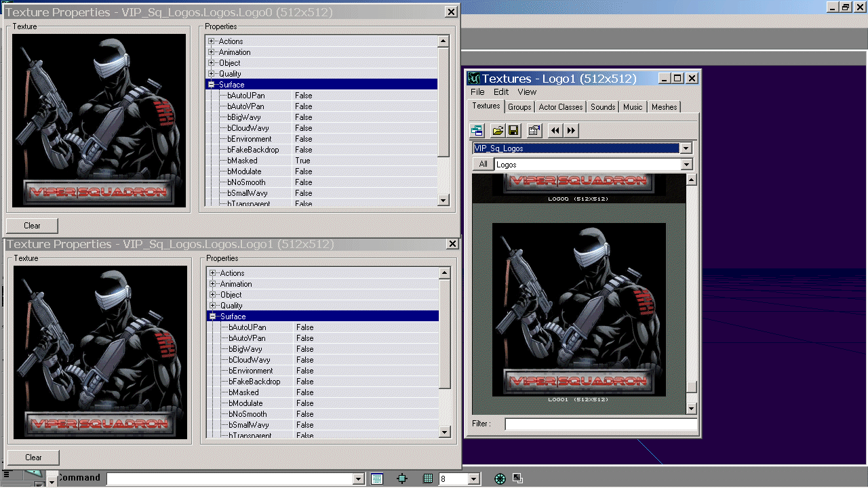
Task: Toggle the All button beside Logos group
Action: pyautogui.click(x=483, y=165)
